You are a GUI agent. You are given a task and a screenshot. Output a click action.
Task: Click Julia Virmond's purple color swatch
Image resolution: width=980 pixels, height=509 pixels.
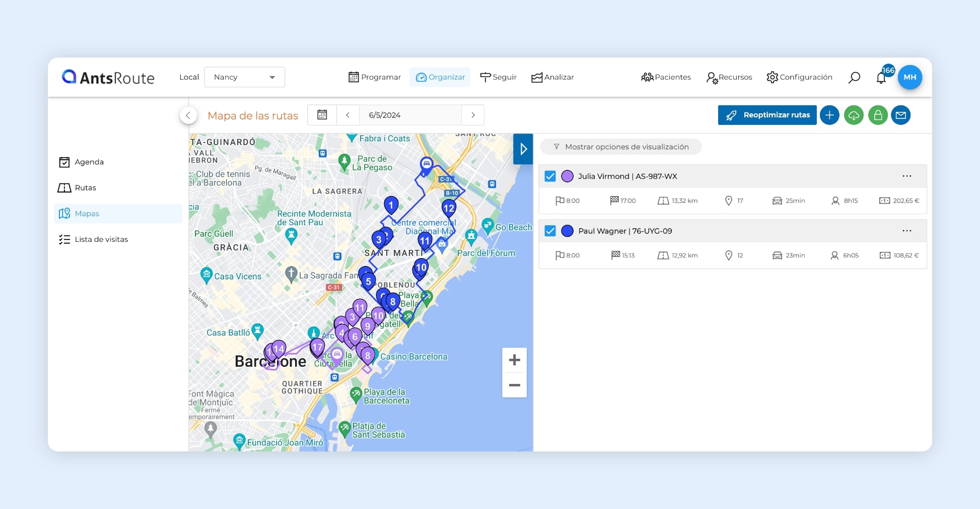click(x=568, y=176)
